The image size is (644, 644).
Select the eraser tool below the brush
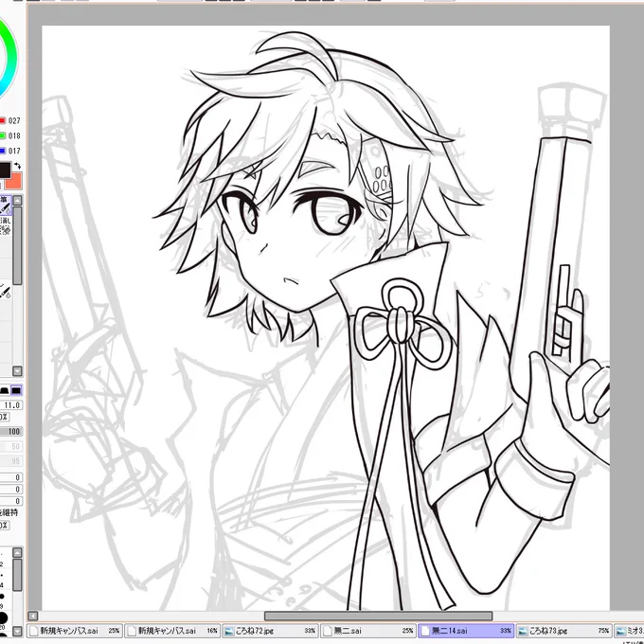(x=6, y=226)
